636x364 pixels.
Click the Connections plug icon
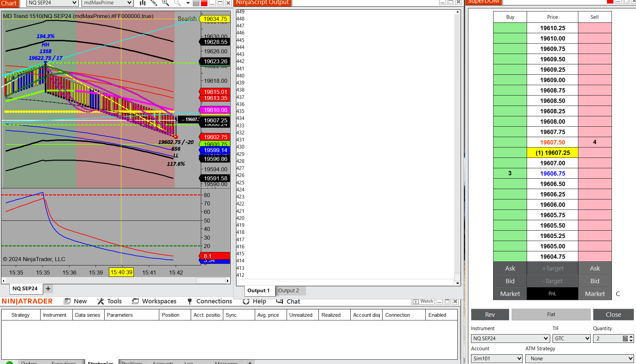pyautogui.click(x=190, y=301)
